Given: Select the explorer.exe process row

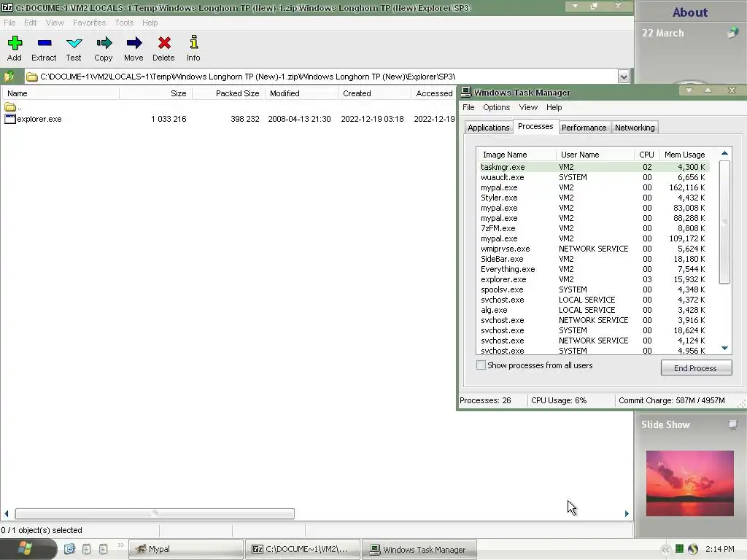Looking at the screenshot, I should click(x=593, y=279).
